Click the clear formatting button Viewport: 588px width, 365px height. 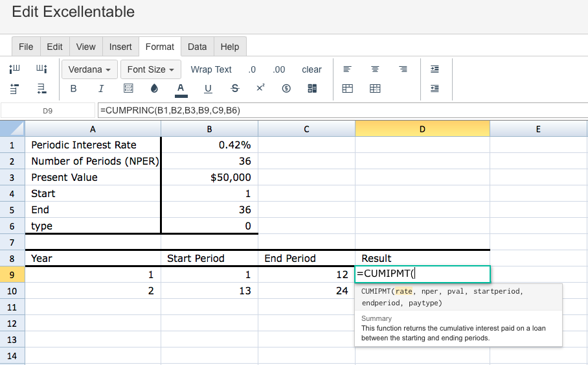click(311, 69)
